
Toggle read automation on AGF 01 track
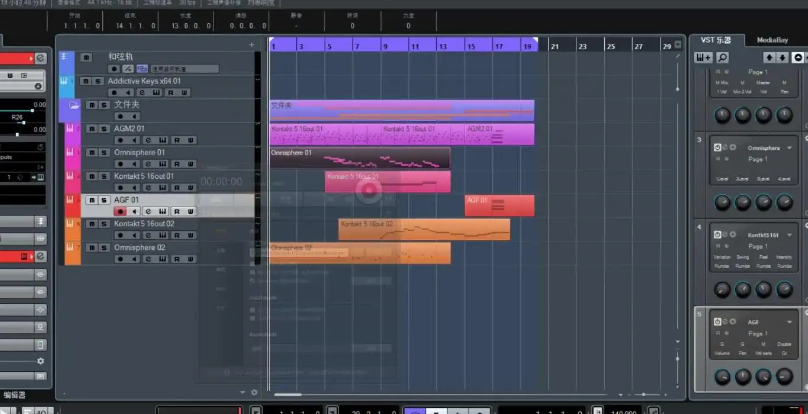tap(177, 211)
